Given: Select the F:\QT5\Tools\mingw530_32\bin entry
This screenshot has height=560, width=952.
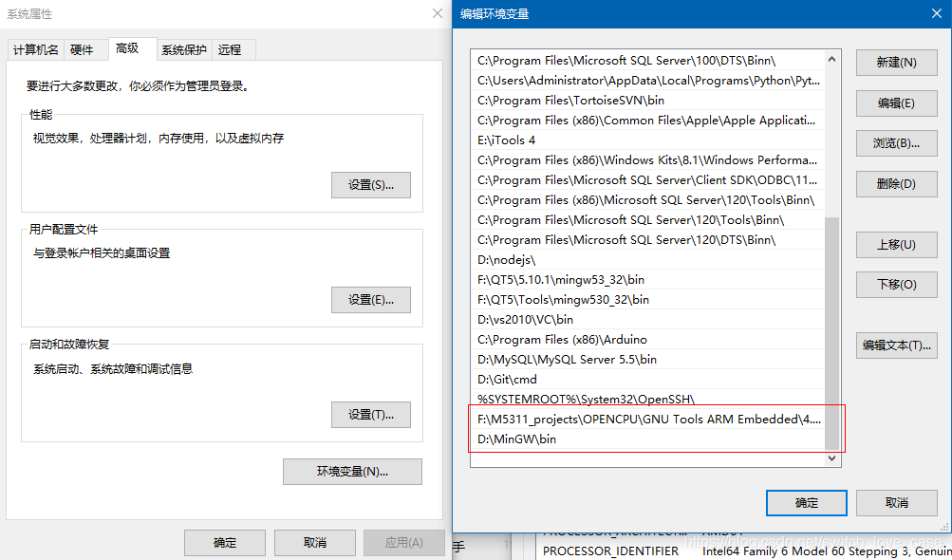Looking at the screenshot, I should pyautogui.click(x=648, y=299).
